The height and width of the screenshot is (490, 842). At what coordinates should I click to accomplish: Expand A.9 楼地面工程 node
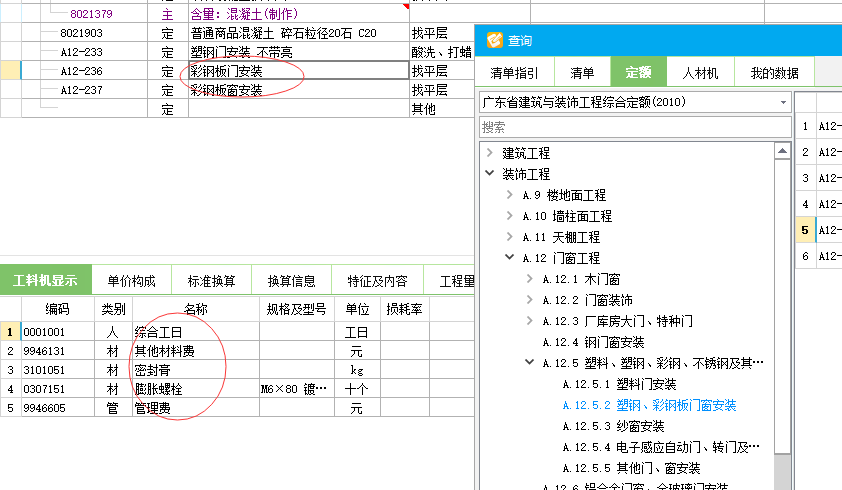click(x=510, y=194)
